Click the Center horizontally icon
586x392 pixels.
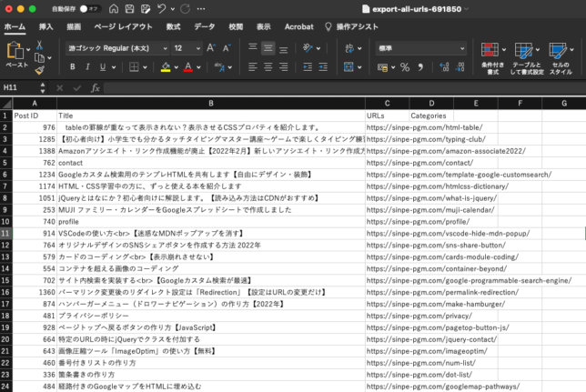click(x=268, y=67)
